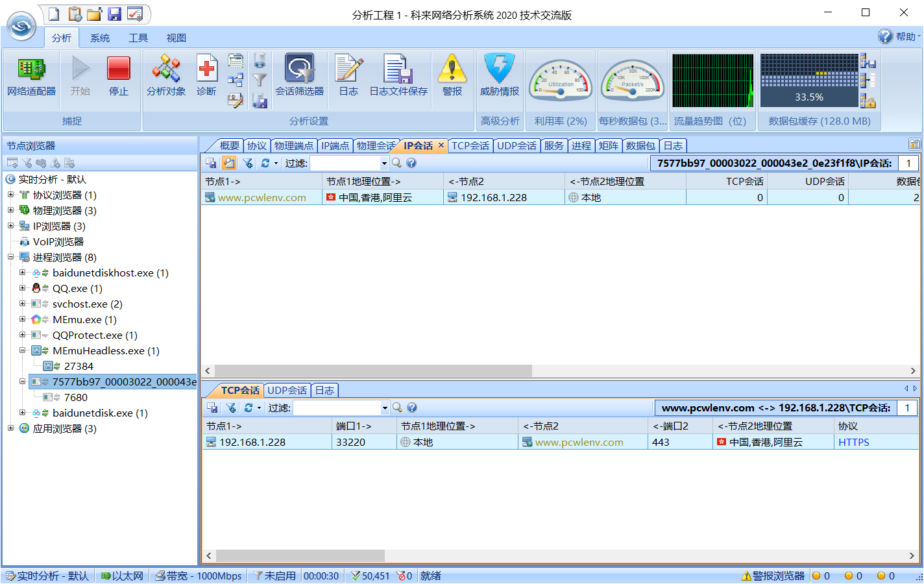
Task: Expand the 协议浏览器 (1) tree node
Action: (x=10, y=195)
